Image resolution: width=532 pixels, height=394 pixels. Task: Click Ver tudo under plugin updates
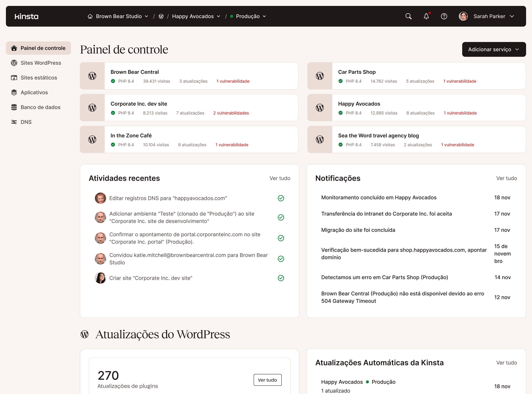(x=267, y=380)
